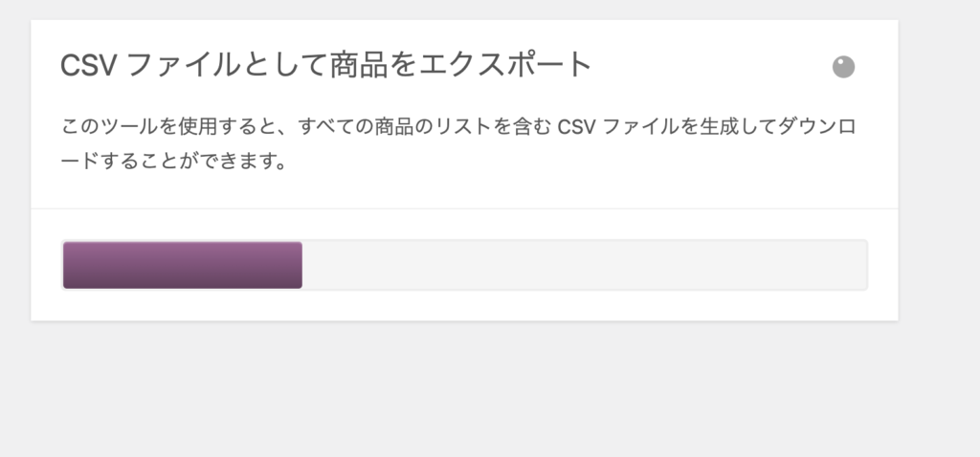Click the purple filled portion of progress bar
Viewport: 980px width, 457px height.
coord(182,265)
